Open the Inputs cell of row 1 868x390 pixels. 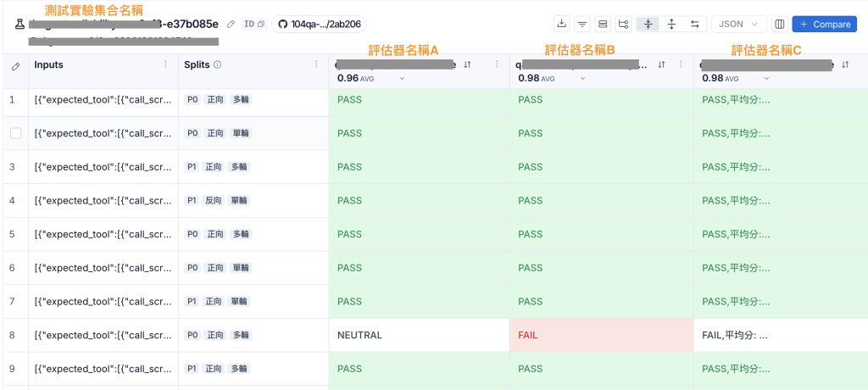click(x=103, y=100)
